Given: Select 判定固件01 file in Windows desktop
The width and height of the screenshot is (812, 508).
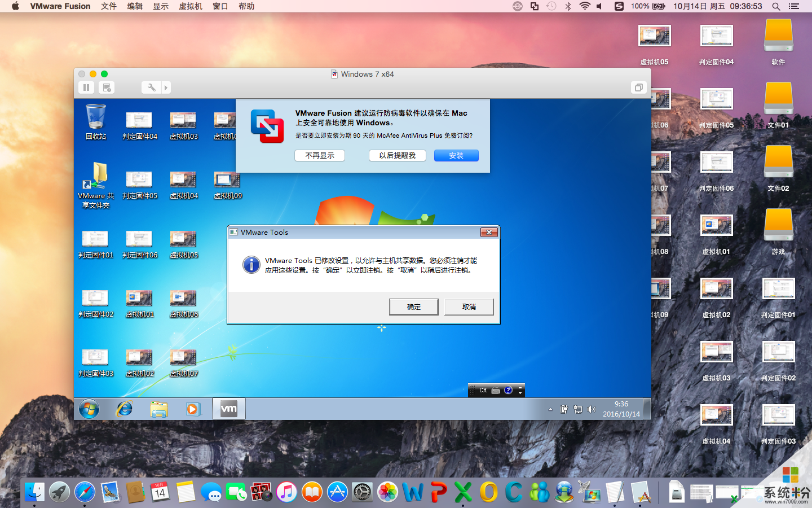Looking at the screenshot, I should (x=96, y=245).
